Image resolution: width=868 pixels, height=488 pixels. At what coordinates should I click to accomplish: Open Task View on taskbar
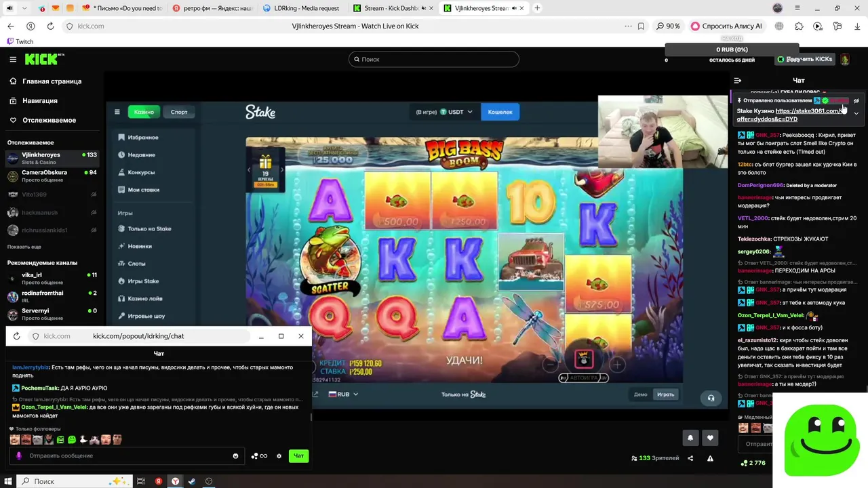[x=141, y=481]
